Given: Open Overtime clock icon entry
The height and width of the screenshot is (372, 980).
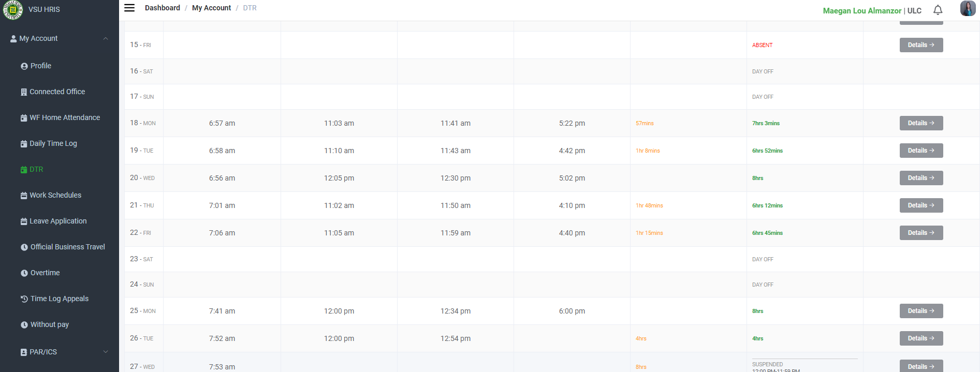Looking at the screenshot, I should coord(24,273).
